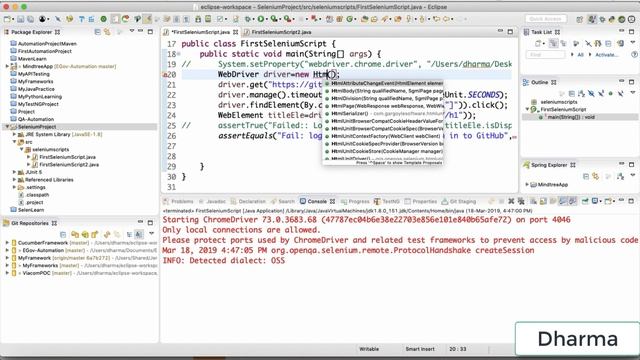Select the AutomationProjectMaven project

tap(47, 44)
